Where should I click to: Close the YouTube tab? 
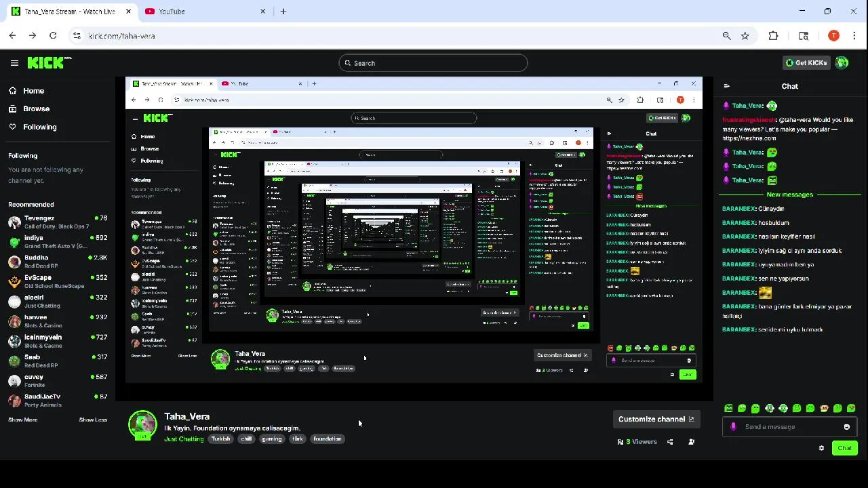[263, 12]
